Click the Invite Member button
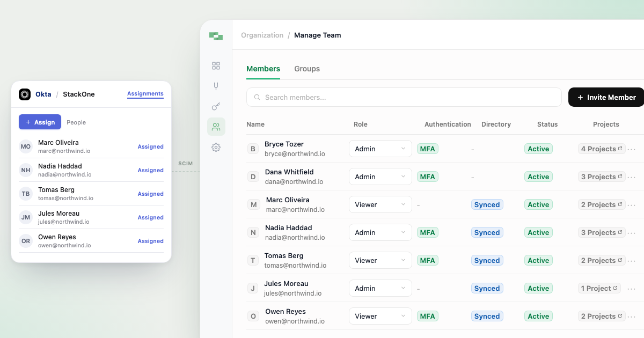This screenshot has height=338, width=644. click(x=606, y=97)
